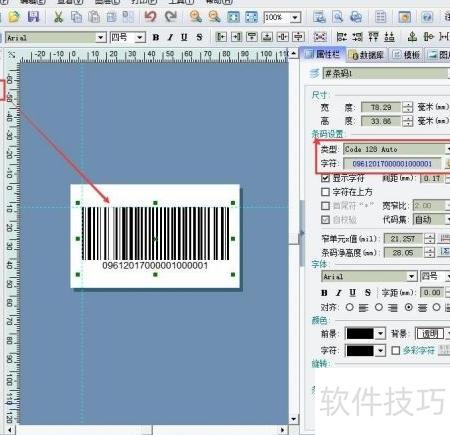Viewport: 450px width, 435px height.
Task: Adjust the 条码净高度 spinner
Action: pyautogui.click(x=430, y=253)
